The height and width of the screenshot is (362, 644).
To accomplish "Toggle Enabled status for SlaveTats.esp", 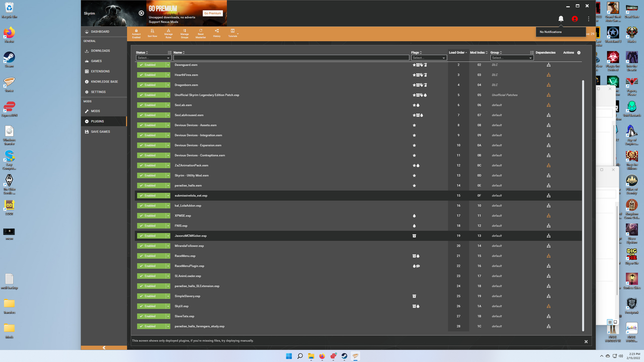I will tap(152, 316).
